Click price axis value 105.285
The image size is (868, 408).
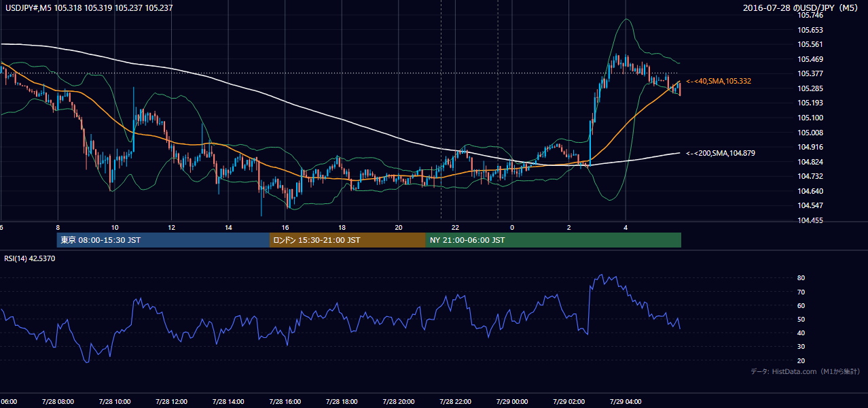click(x=811, y=88)
